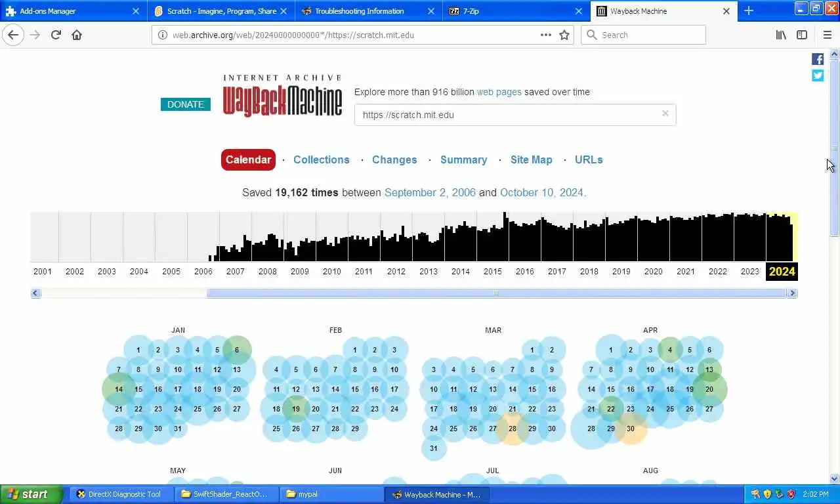Select the Calendar view
The width and height of the screenshot is (840, 504).
248,159
